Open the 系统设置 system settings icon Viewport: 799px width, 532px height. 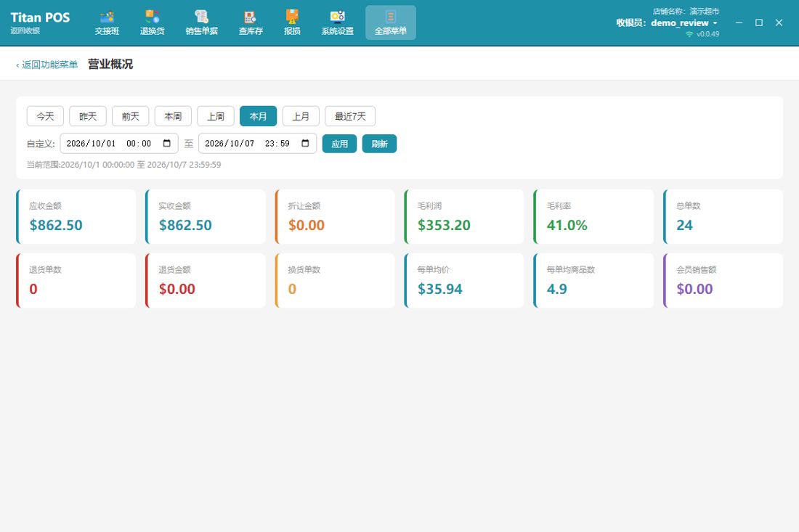point(337,23)
